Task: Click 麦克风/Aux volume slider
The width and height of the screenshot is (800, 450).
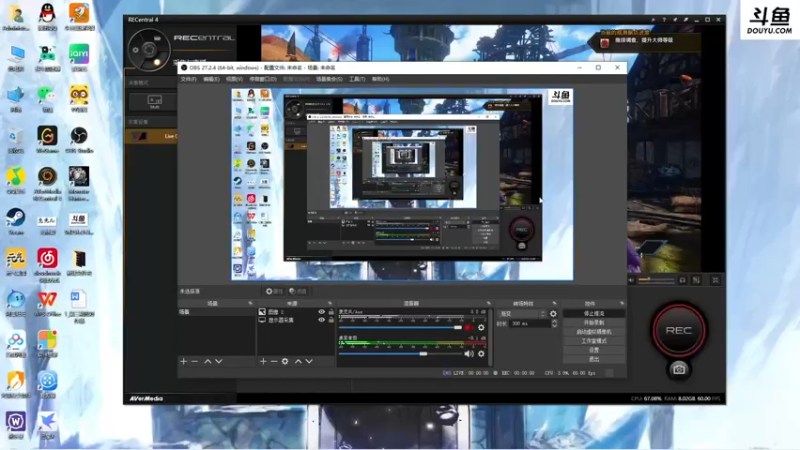Action: tap(400, 328)
